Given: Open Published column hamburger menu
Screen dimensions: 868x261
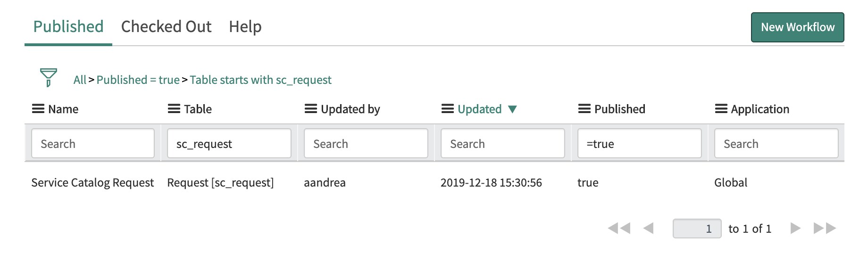Looking at the screenshot, I should pos(584,109).
